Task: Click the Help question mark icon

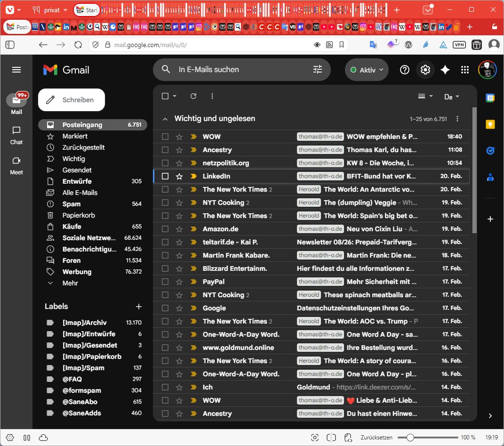Action: pyautogui.click(x=405, y=70)
